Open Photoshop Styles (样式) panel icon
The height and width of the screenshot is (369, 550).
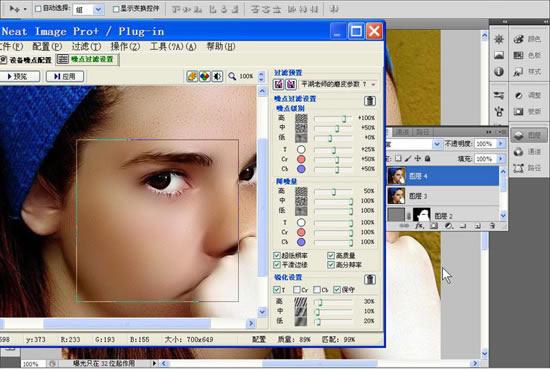[519, 72]
